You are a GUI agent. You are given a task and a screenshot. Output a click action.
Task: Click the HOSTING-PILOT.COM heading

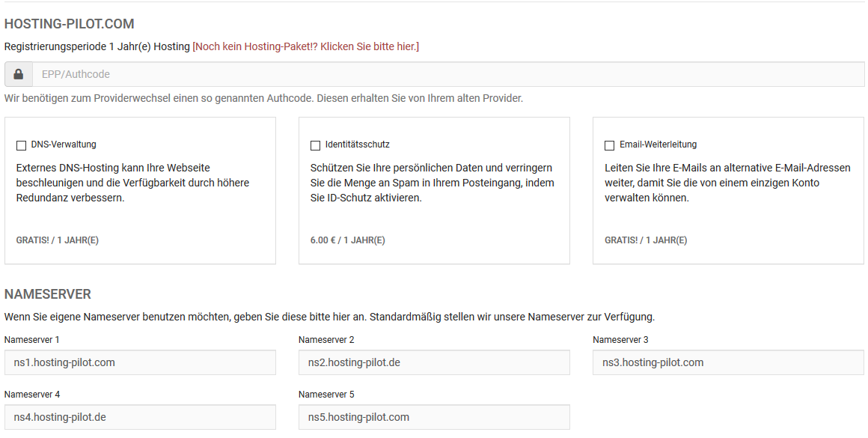tap(69, 24)
